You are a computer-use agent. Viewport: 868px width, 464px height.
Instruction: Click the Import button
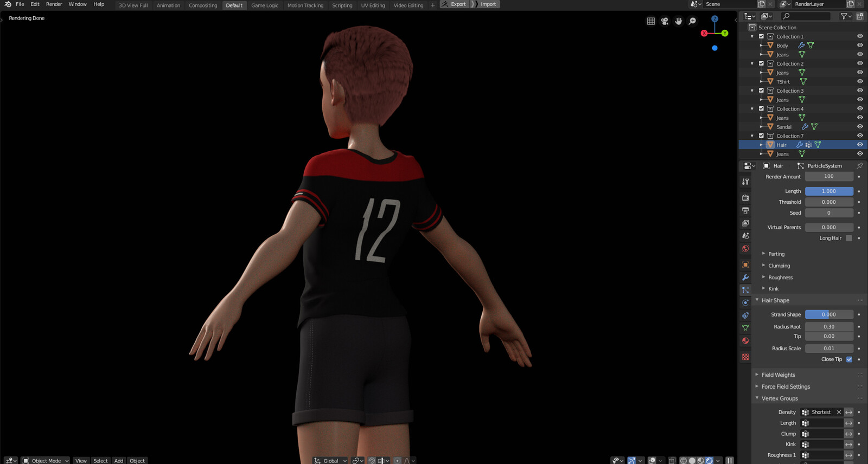tap(484, 4)
